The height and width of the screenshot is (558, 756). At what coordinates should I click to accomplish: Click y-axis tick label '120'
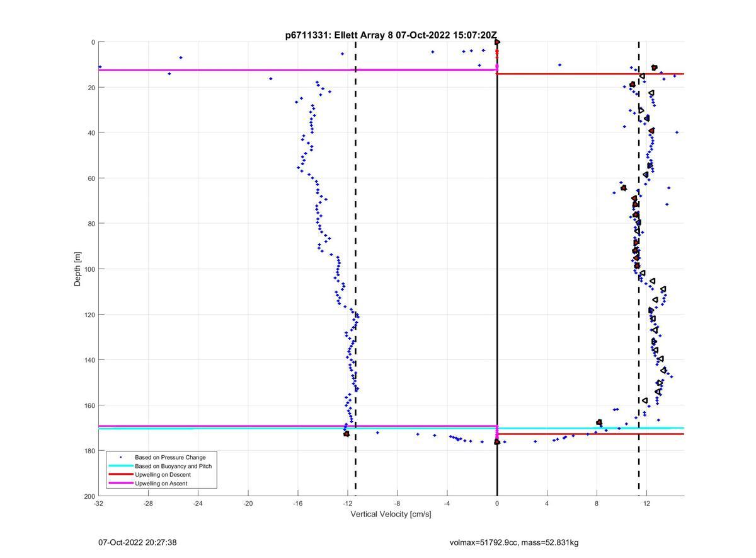point(89,315)
